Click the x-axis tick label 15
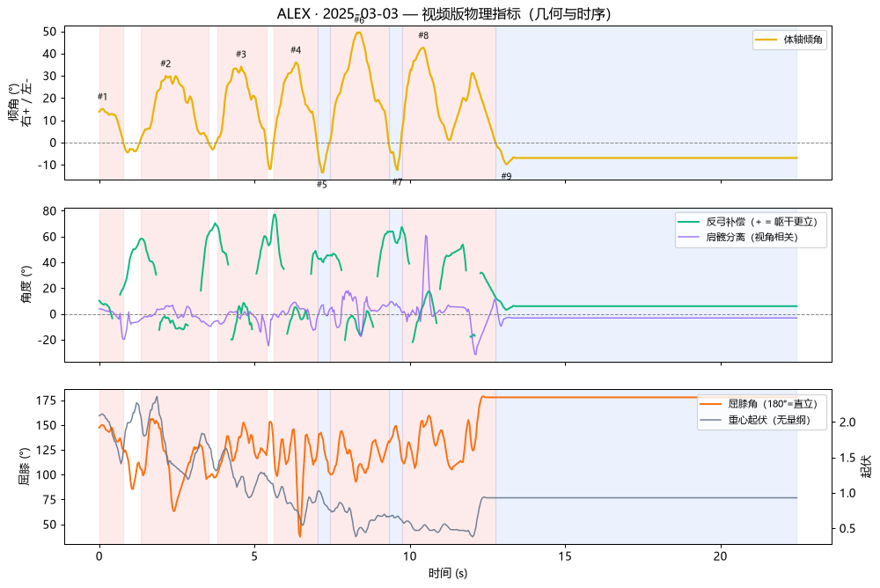Viewport: 880px width, 588px height. pyautogui.click(x=565, y=556)
